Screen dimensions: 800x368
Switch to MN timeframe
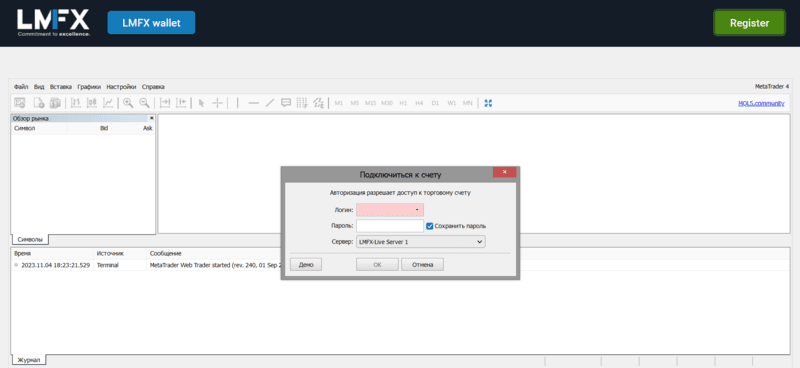point(467,103)
